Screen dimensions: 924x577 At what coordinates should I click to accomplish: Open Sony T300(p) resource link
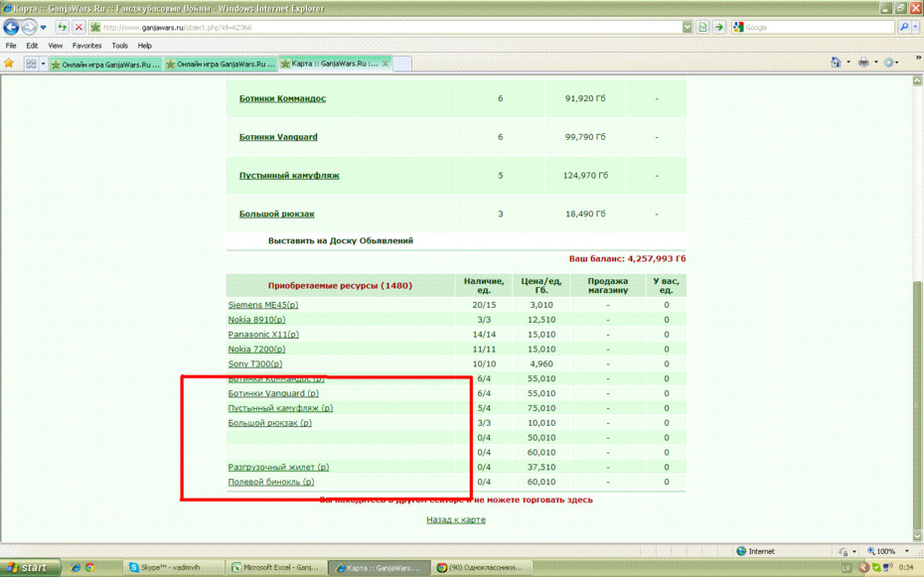254,363
